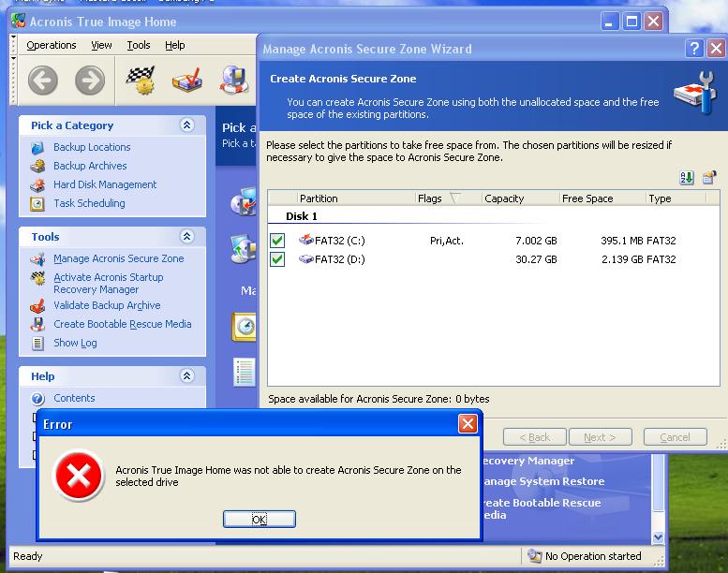Sort by the Free Space column header

point(602,198)
